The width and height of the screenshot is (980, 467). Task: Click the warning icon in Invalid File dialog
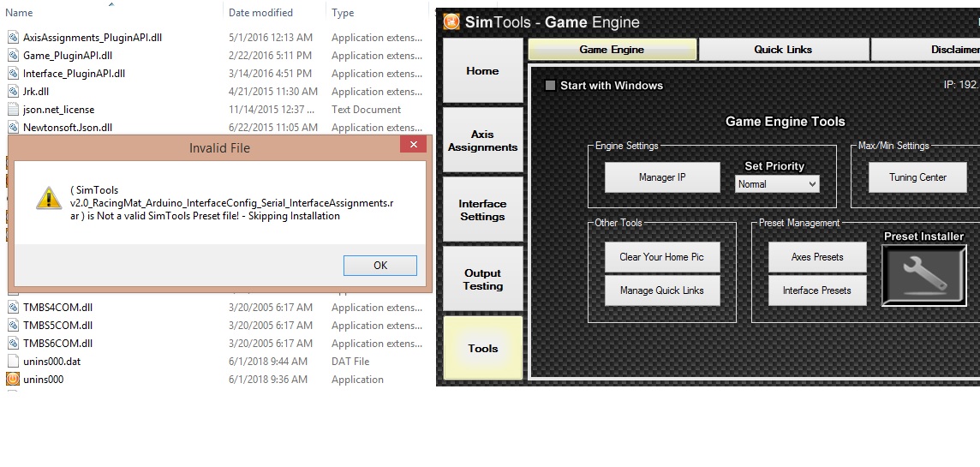[x=47, y=198]
